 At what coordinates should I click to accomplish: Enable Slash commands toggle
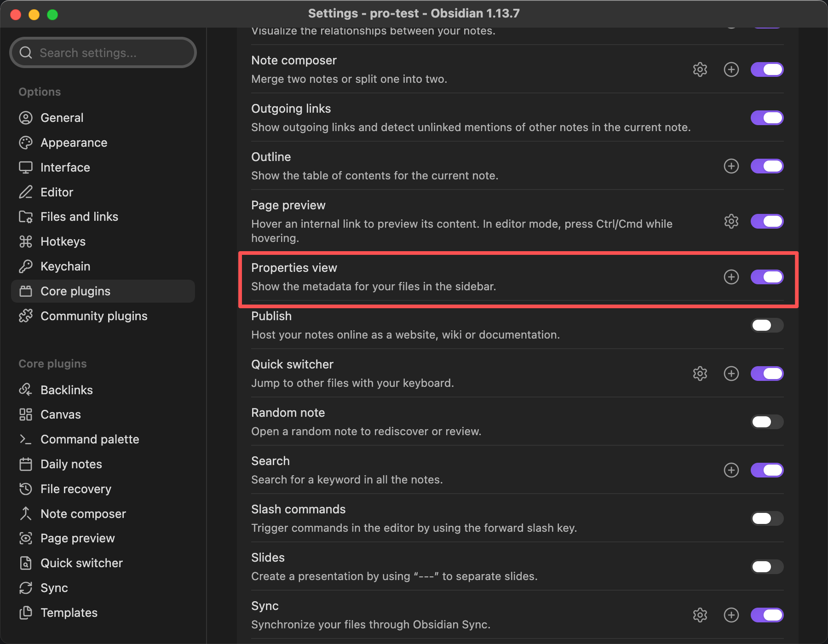click(767, 518)
